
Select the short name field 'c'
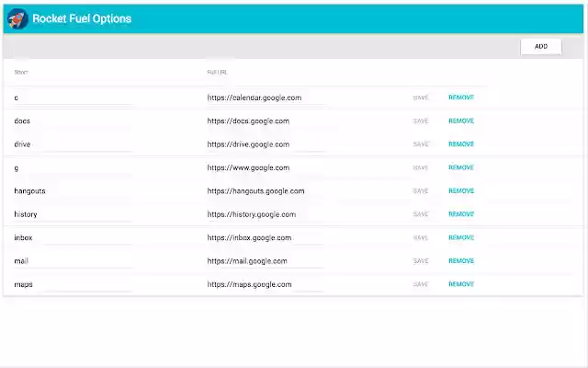click(x=73, y=98)
